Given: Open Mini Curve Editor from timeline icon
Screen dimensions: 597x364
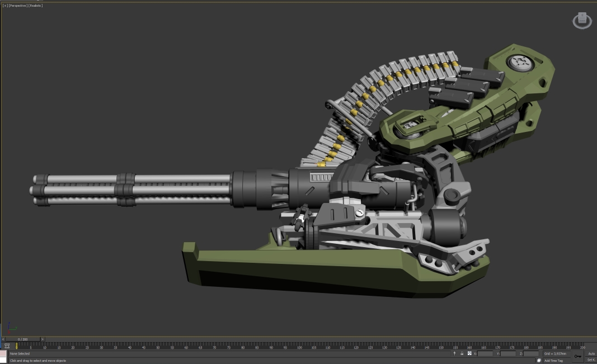Looking at the screenshot, I should pos(7,347).
